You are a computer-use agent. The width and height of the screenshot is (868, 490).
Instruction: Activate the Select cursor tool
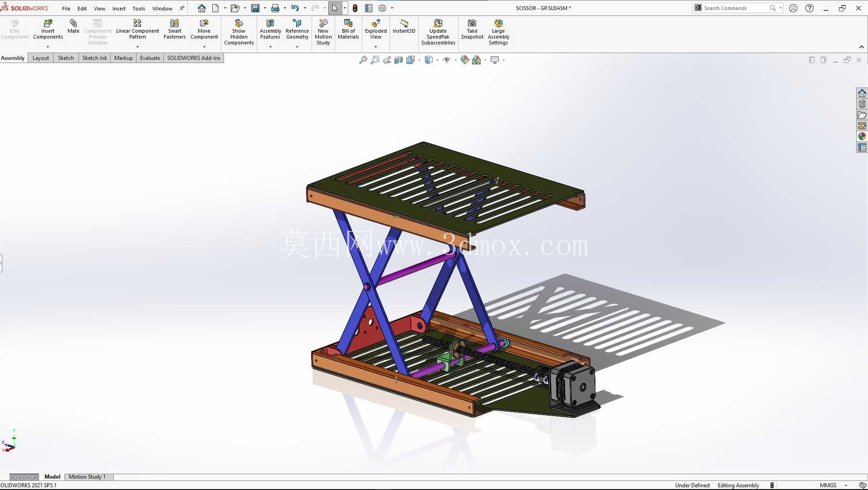(x=335, y=8)
